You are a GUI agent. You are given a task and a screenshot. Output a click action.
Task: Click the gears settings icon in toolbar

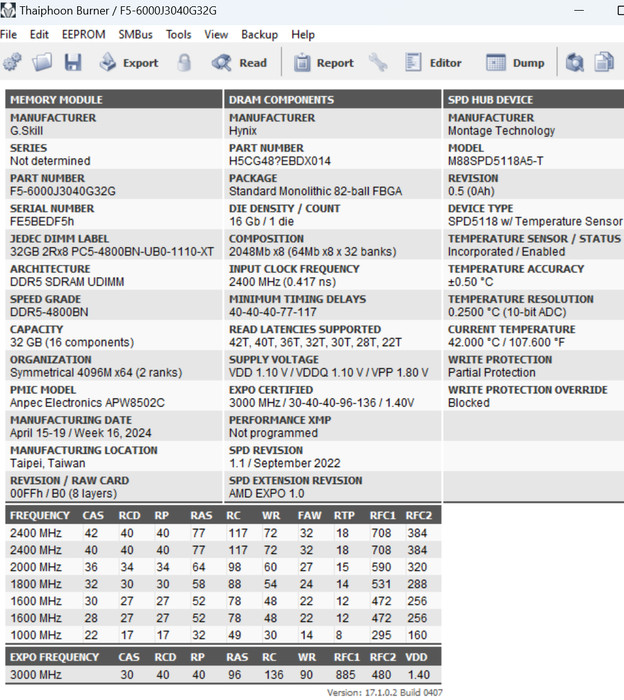[12, 62]
